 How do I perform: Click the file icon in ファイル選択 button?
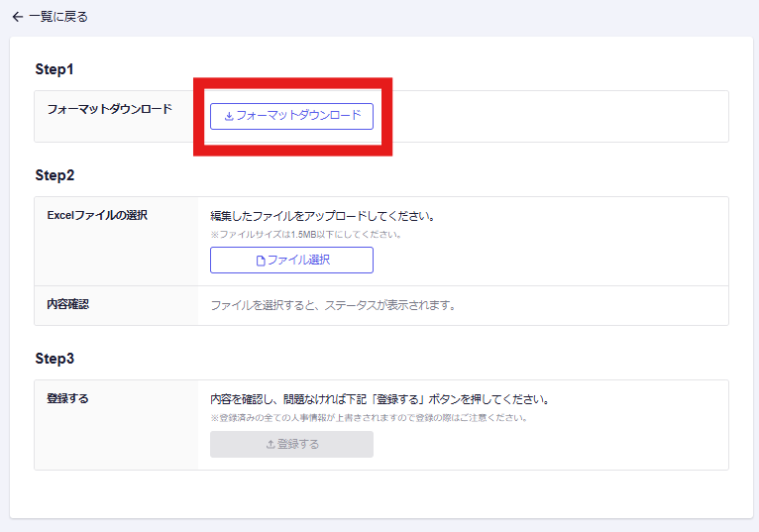[261, 261]
